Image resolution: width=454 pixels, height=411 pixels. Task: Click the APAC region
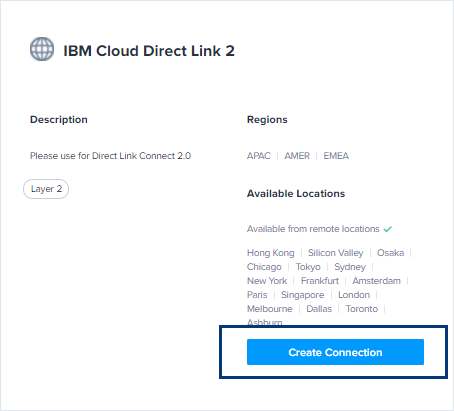259,156
